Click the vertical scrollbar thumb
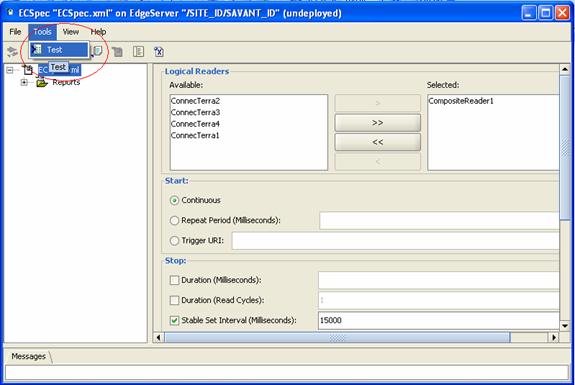This screenshot has height=385, width=575. [x=565, y=147]
